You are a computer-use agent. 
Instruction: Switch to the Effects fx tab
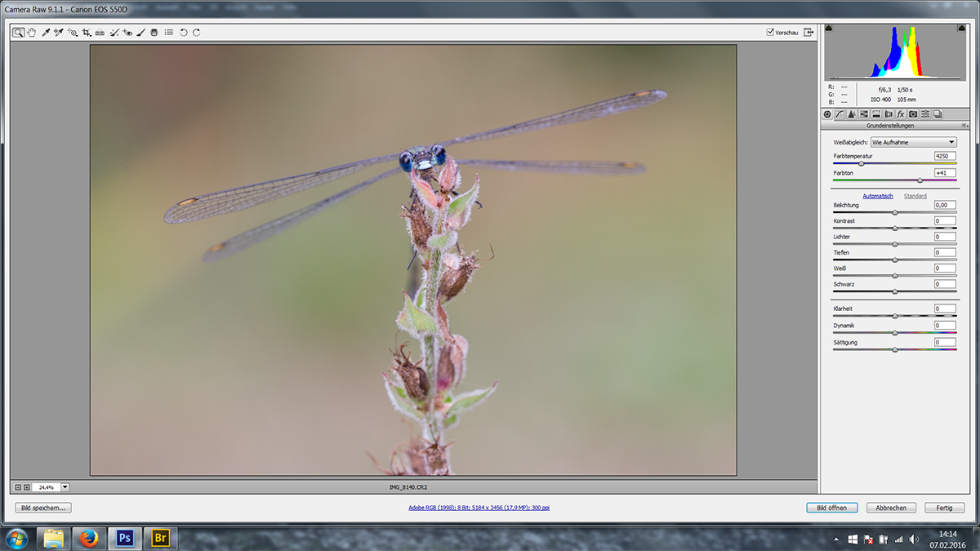click(901, 114)
